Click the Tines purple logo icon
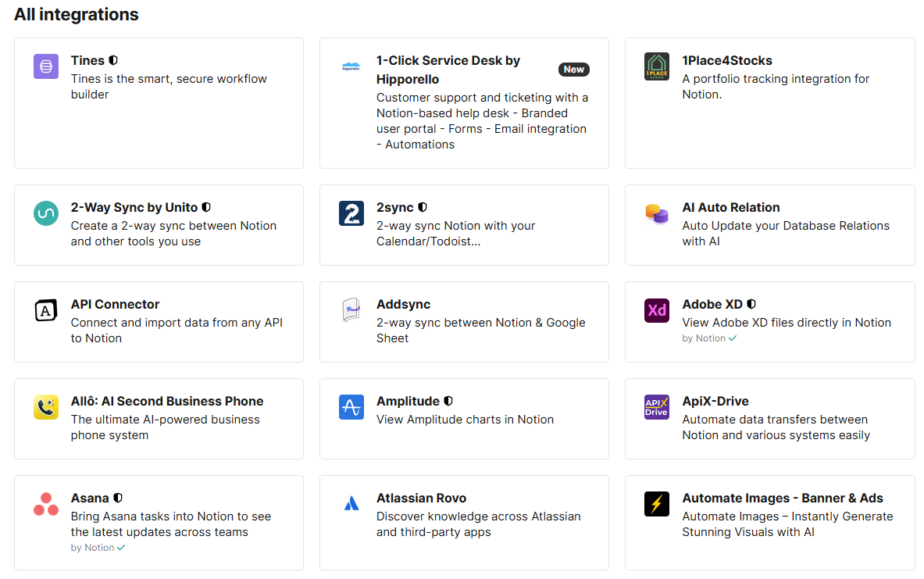The width and height of the screenshot is (924, 579). click(x=46, y=66)
